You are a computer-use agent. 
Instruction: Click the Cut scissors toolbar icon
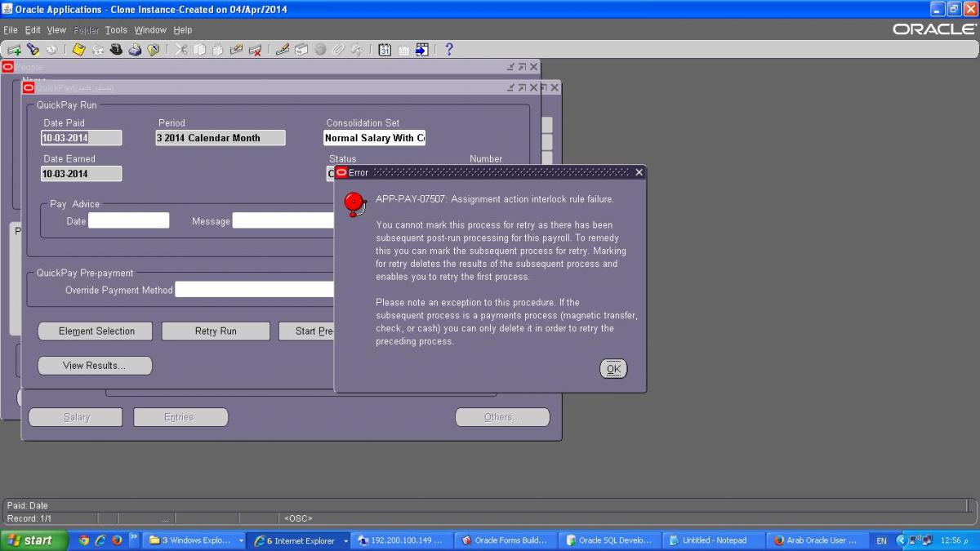tap(180, 50)
